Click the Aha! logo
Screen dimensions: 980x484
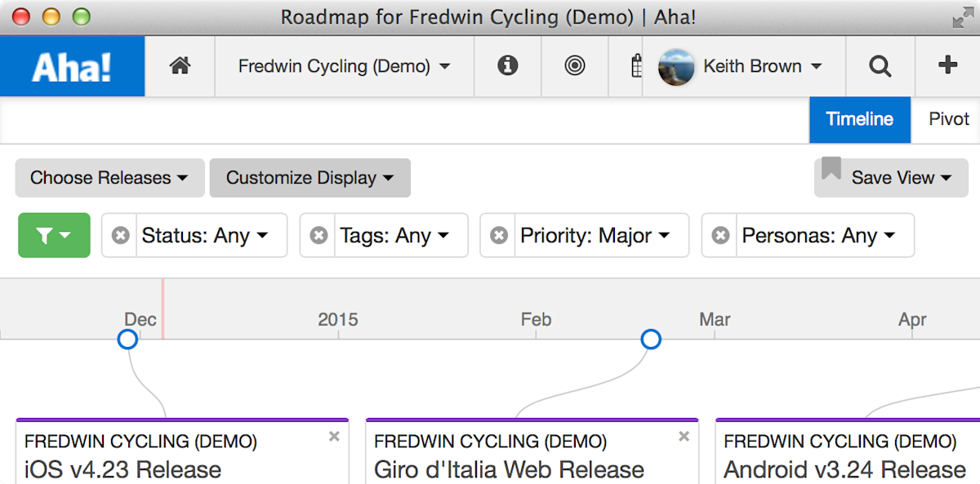[x=72, y=66]
